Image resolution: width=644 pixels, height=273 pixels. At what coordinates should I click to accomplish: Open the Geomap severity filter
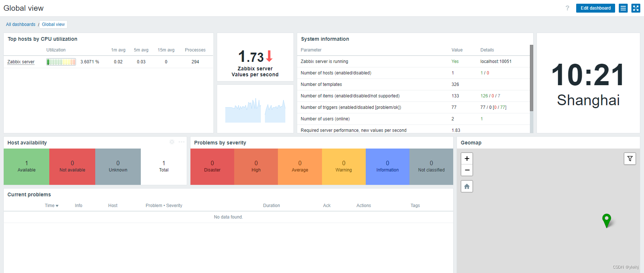(630, 159)
